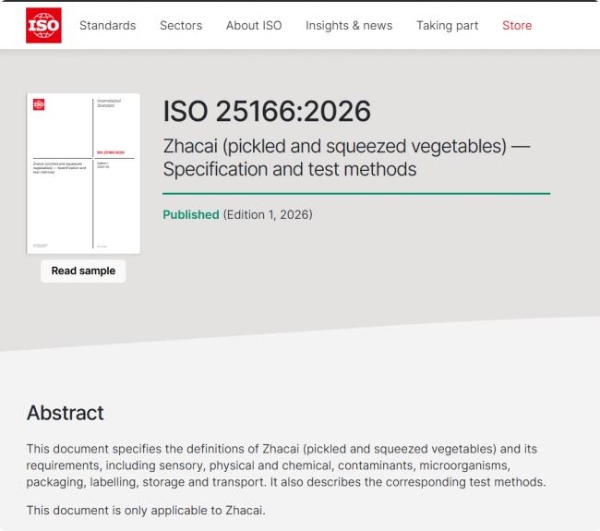
Task: Click the Published status label
Action: pos(191,215)
